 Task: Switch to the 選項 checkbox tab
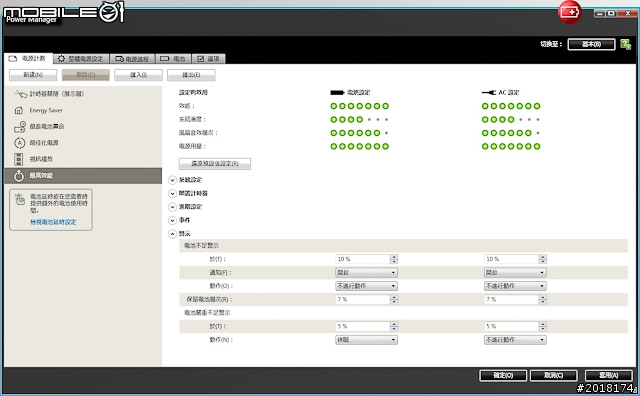coord(208,59)
